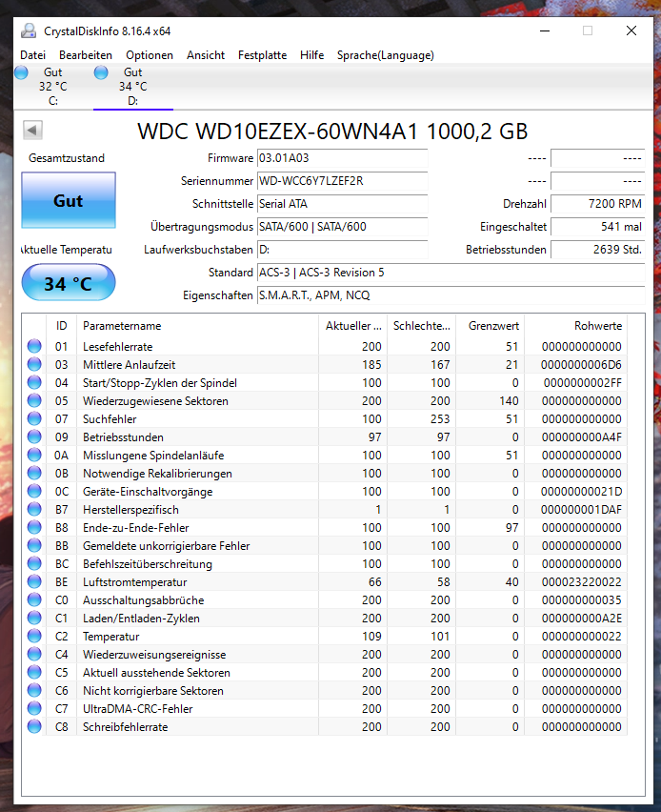This screenshot has width=661, height=812.
Task: Open the Festplatte menu
Action: 262,55
